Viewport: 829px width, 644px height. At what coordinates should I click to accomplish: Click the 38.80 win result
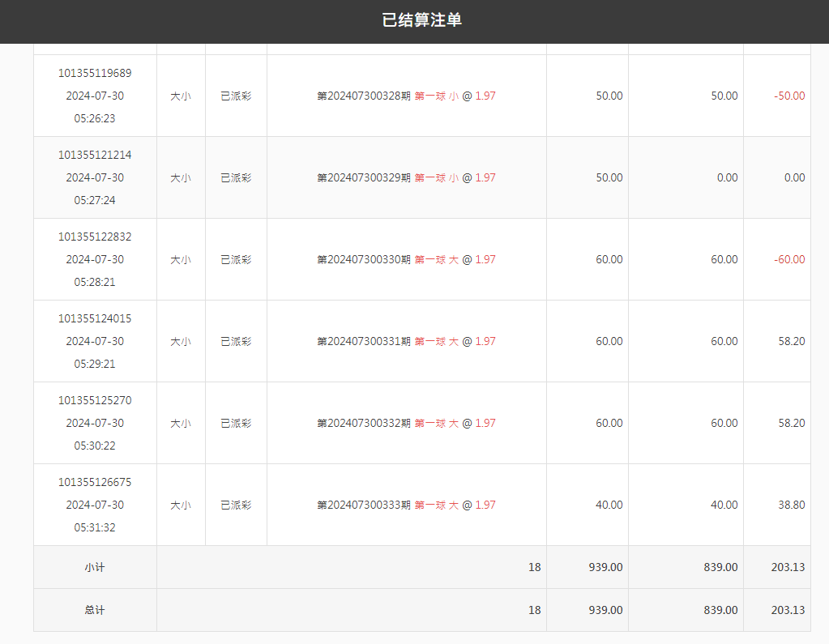[792, 505]
